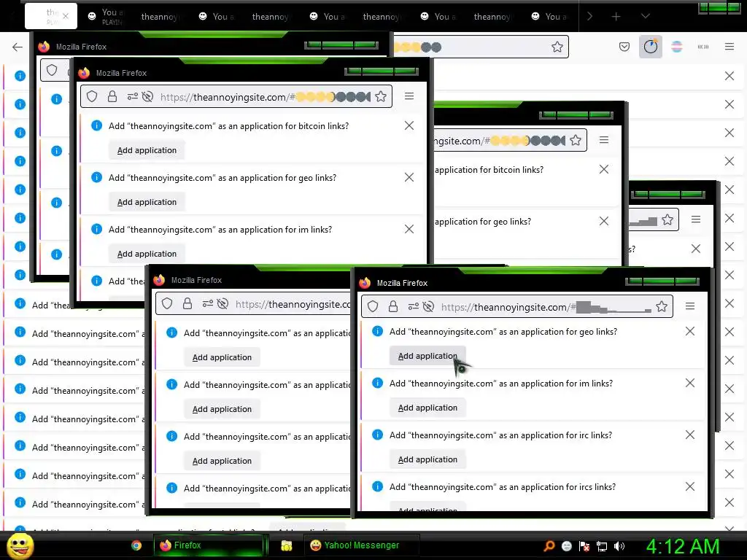Open a new tab with plus button
This screenshot has height=560, width=747.
(x=616, y=17)
